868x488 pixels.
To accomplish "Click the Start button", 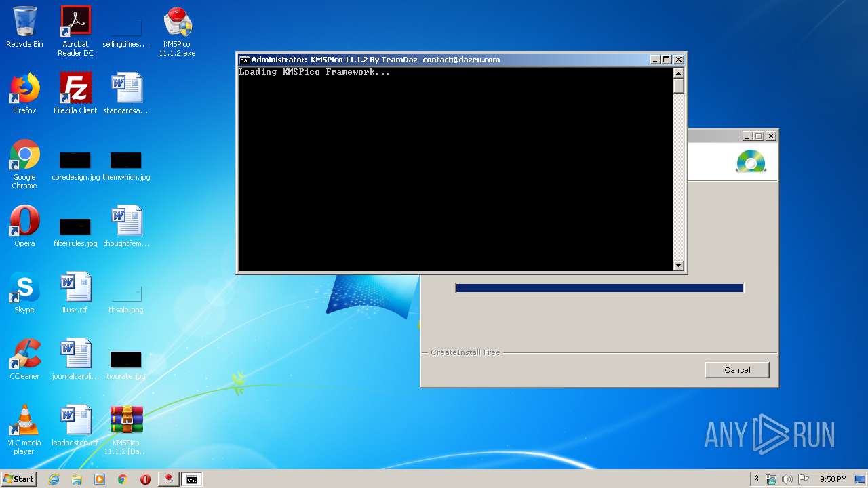I will (19, 479).
